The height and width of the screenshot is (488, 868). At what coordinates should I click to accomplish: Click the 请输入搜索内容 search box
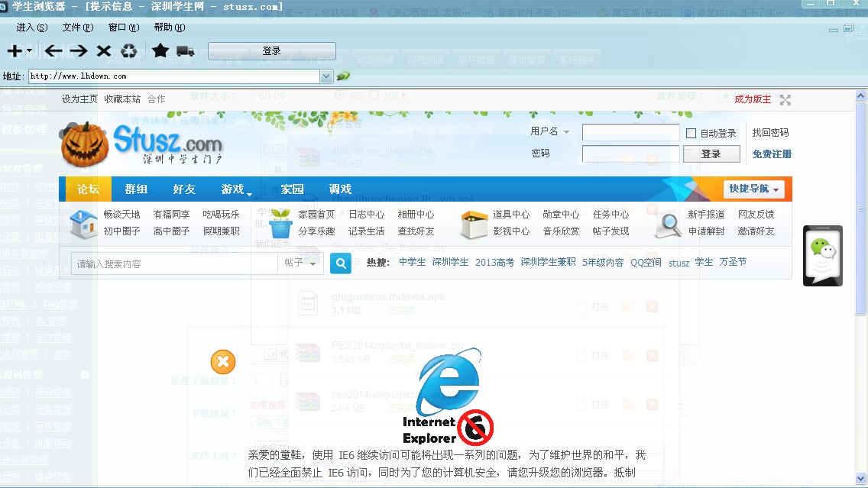click(x=174, y=264)
